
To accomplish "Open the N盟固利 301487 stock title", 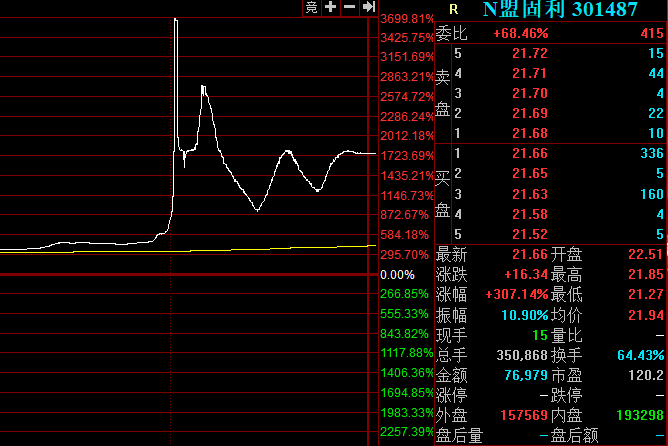I will point(560,11).
